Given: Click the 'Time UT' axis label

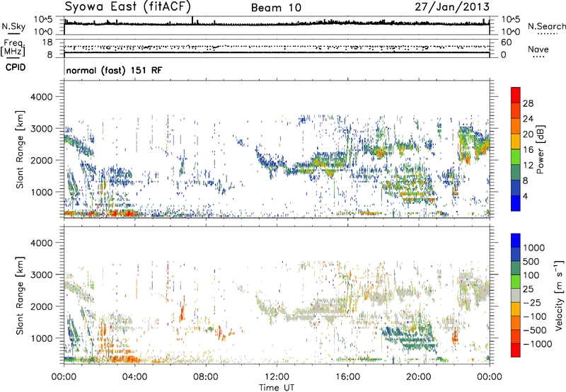Looking at the screenshot, I should [277, 388].
